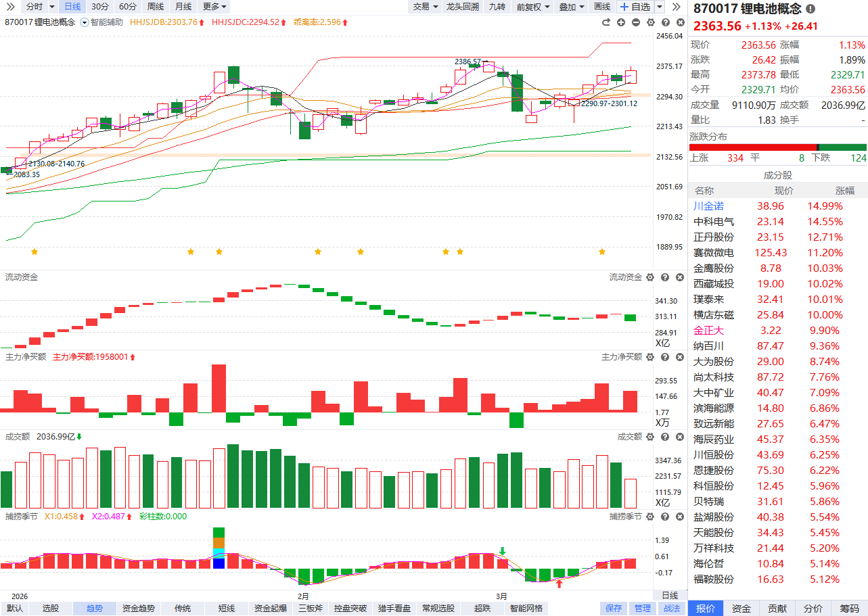The image size is (868, 616).
Task: Open settings gear for 流动资金 indicator
Action: click(x=650, y=277)
